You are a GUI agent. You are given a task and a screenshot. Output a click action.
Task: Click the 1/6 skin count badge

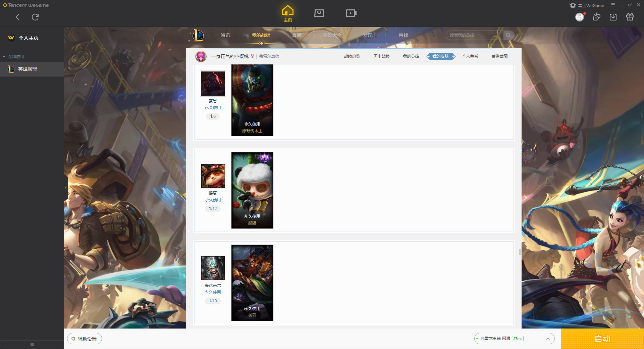213,116
